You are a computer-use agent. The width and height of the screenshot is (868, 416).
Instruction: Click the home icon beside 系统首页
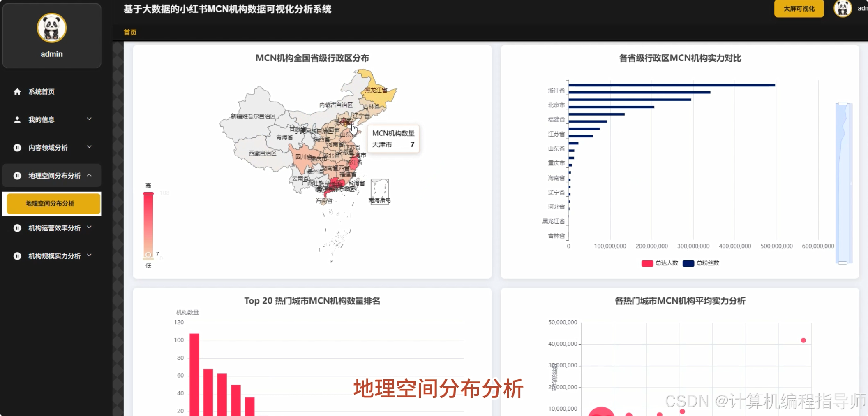pyautogui.click(x=17, y=92)
